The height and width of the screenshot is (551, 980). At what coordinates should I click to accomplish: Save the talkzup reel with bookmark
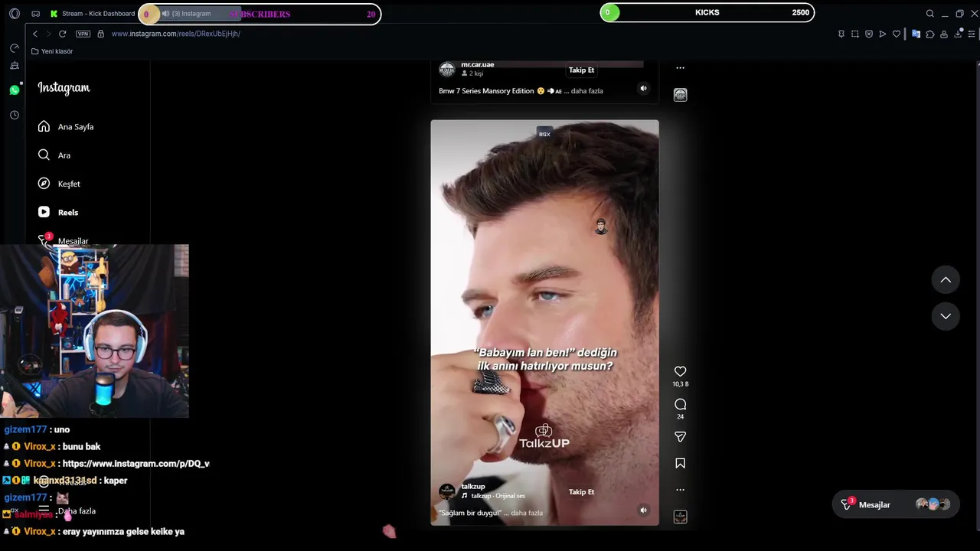(680, 463)
